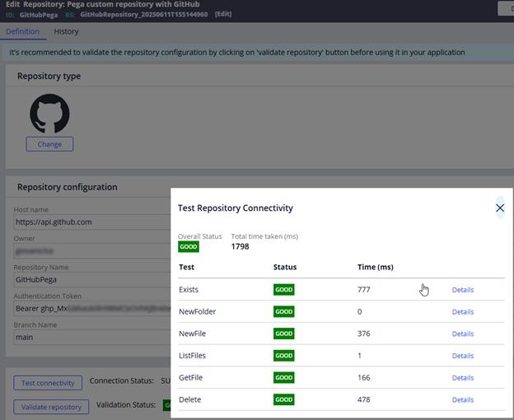Click the Time (ms) column header
Screen dimensions: 514x420
tap(376, 267)
